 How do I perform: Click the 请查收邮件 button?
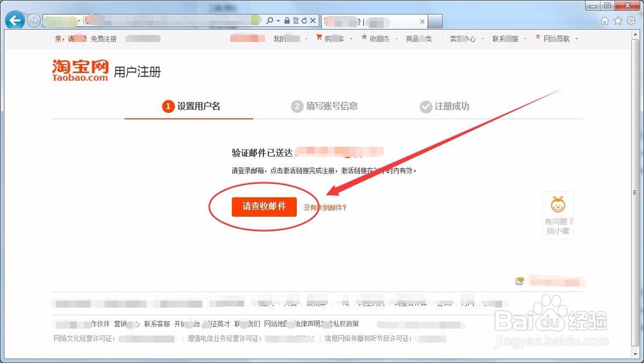[264, 206]
